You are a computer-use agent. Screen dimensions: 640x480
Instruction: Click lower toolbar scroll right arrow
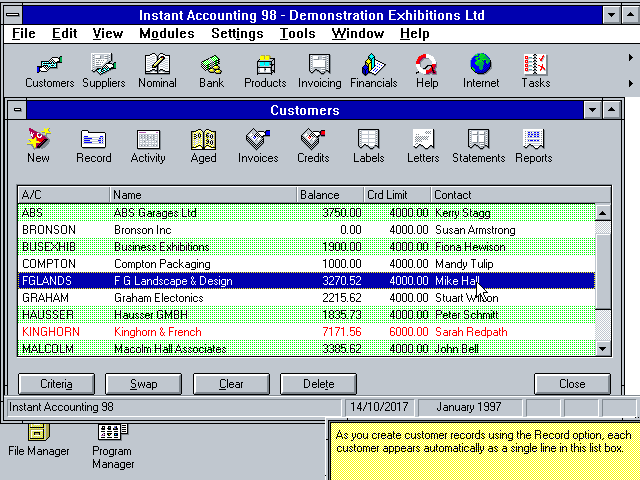coord(631,83)
